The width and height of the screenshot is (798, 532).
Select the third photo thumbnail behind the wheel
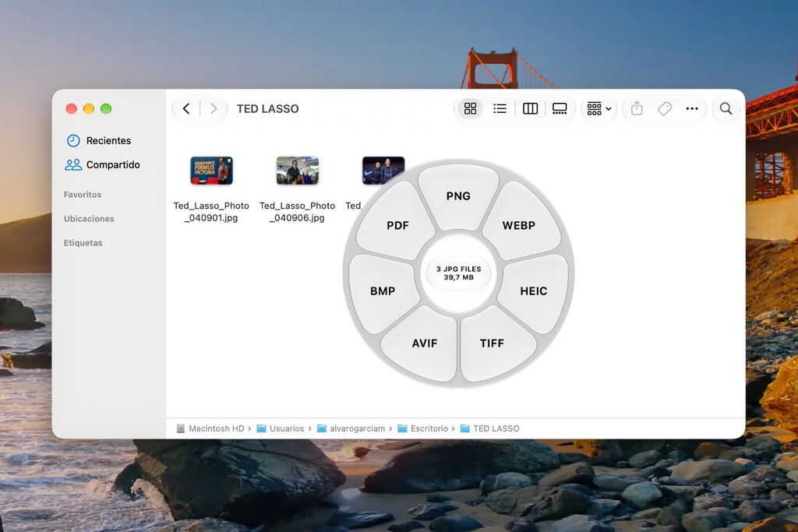click(x=383, y=169)
